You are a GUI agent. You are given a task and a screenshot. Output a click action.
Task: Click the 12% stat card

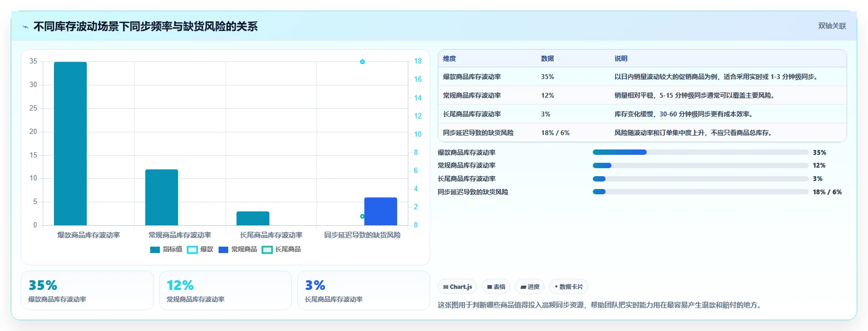coord(226,290)
